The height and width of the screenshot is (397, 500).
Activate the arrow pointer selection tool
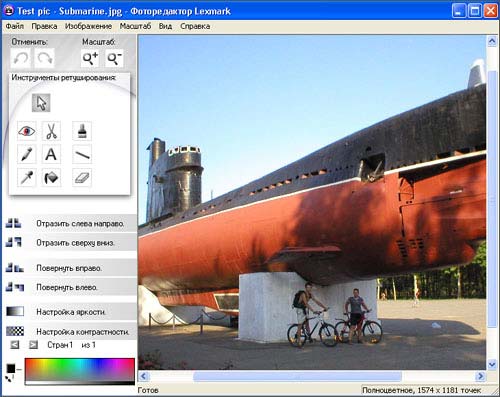[41, 103]
